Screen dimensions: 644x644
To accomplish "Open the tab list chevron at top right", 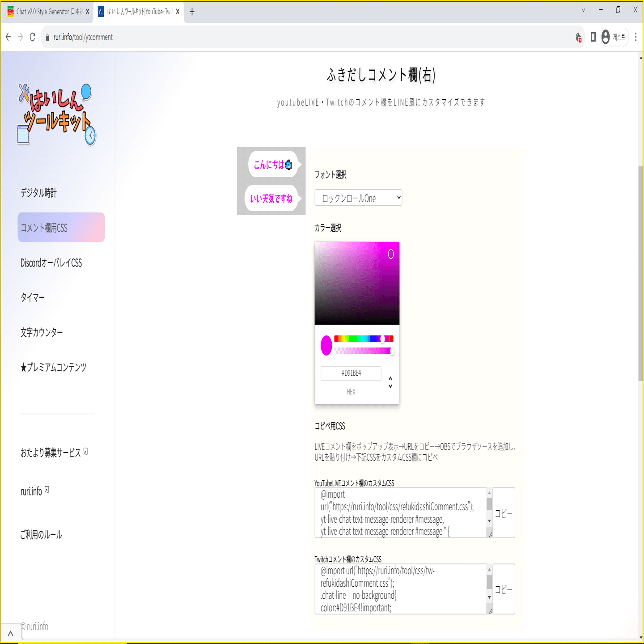I will tap(582, 9).
